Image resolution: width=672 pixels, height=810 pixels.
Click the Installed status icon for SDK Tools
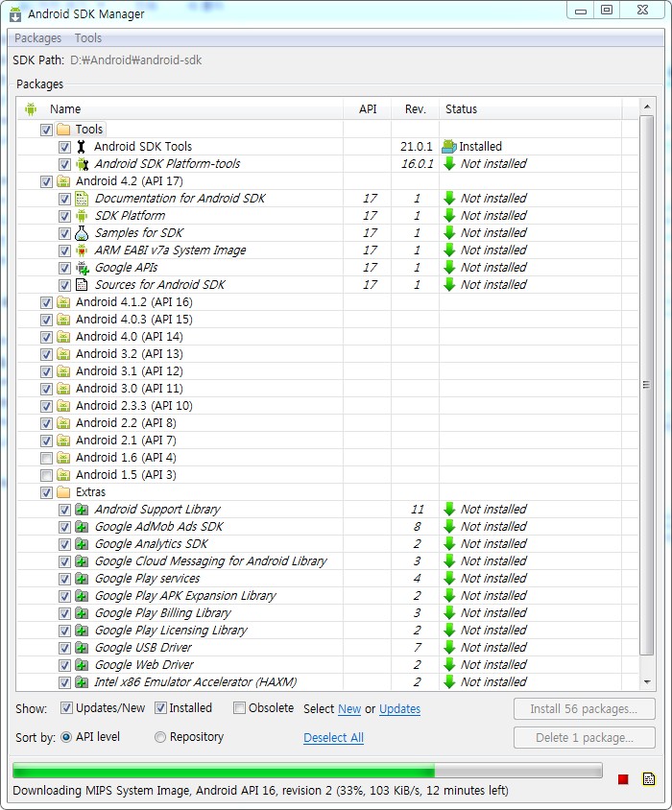(x=449, y=147)
